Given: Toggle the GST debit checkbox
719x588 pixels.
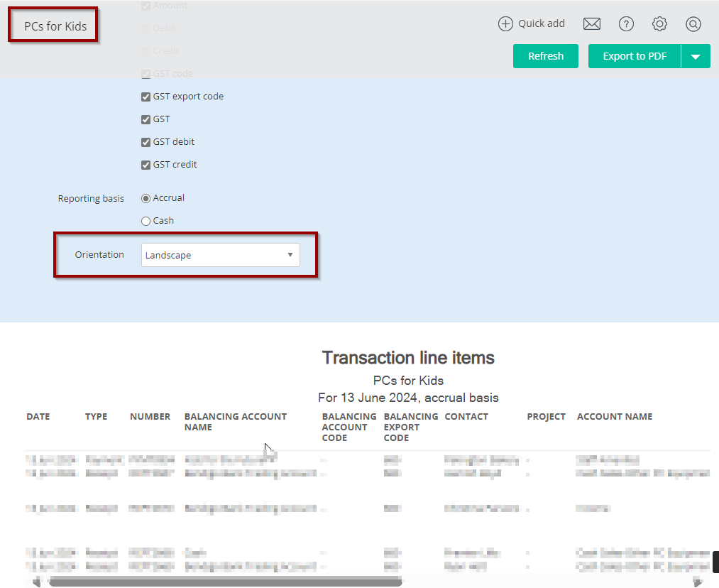Looking at the screenshot, I should [x=146, y=142].
